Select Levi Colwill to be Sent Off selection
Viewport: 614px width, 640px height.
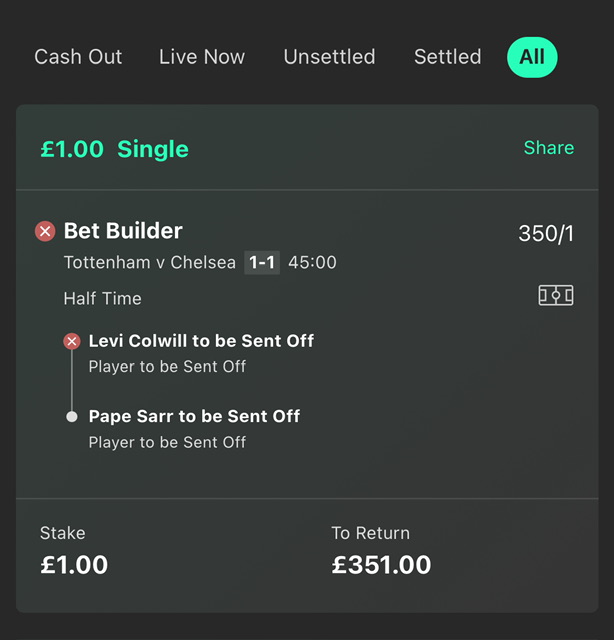coord(201,341)
